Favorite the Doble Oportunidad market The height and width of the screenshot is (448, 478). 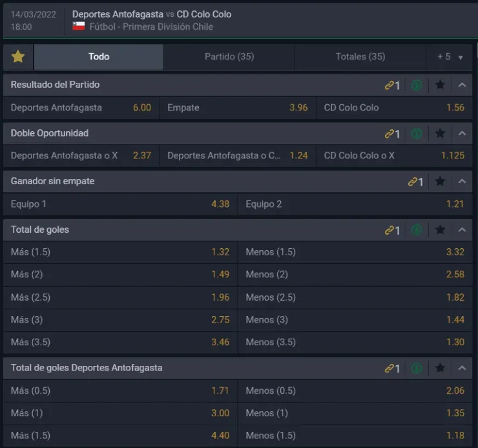click(x=440, y=133)
